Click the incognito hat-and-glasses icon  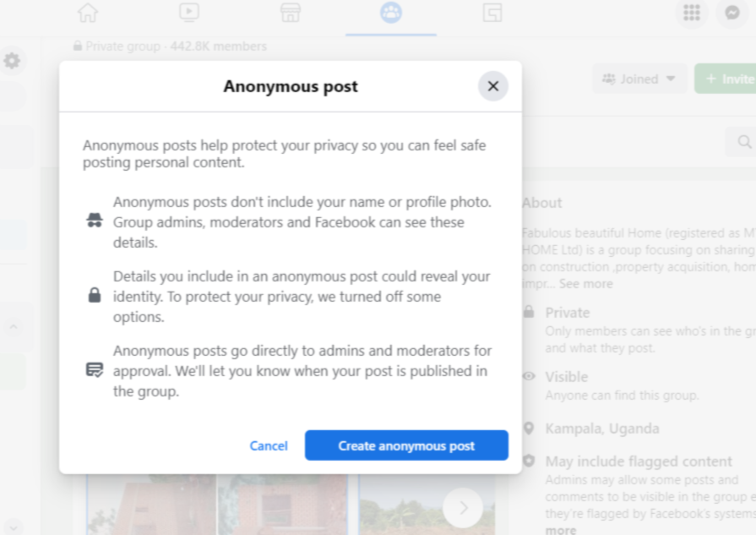pos(95,221)
